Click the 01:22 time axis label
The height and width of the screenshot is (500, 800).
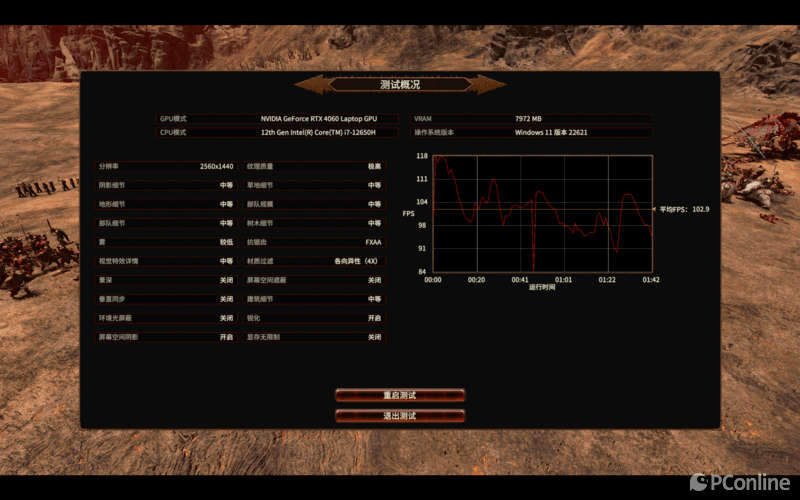click(x=607, y=280)
